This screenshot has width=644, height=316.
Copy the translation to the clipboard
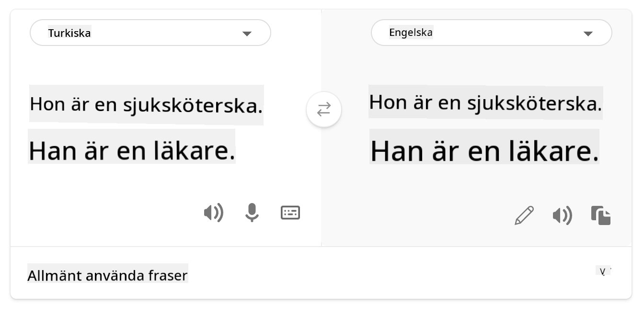point(601,215)
